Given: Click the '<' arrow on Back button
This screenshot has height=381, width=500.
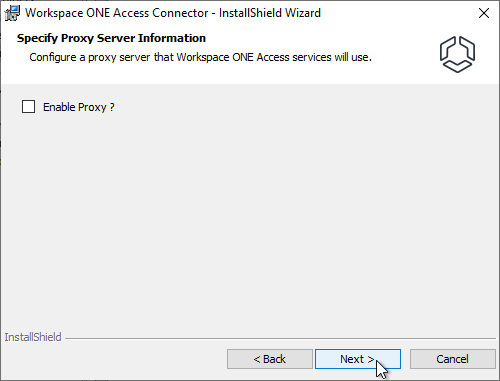Looking at the screenshot, I should (x=257, y=359).
